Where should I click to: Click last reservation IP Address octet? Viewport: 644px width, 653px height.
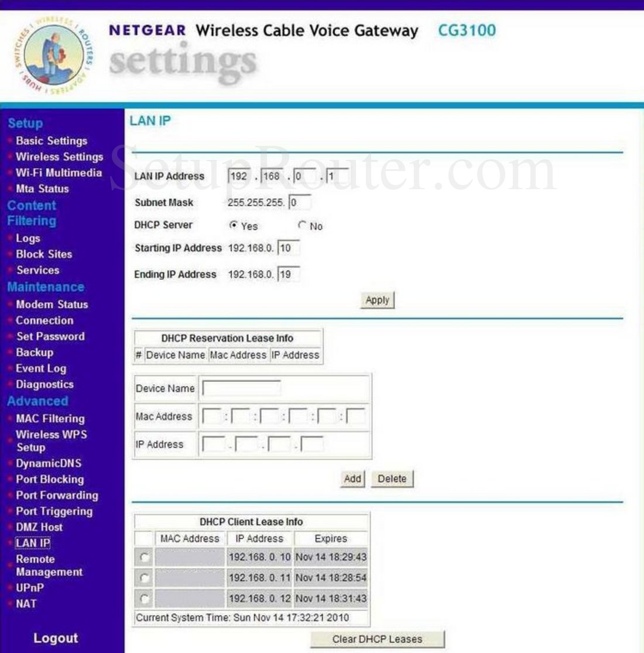(312, 445)
